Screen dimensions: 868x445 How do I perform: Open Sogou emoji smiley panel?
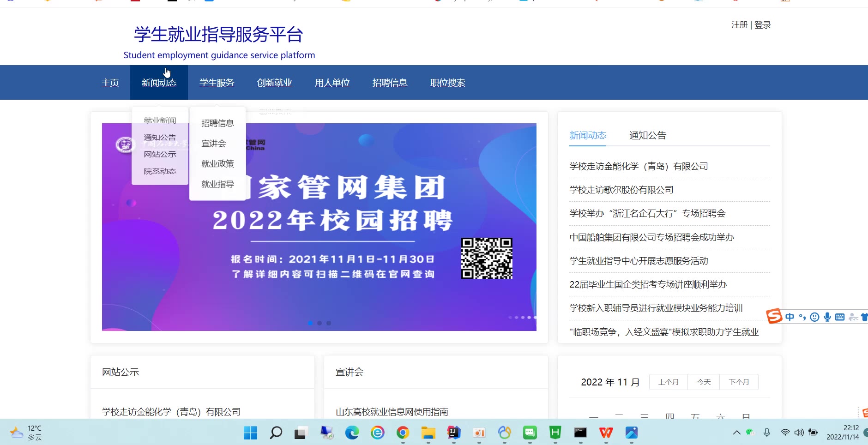(x=815, y=317)
